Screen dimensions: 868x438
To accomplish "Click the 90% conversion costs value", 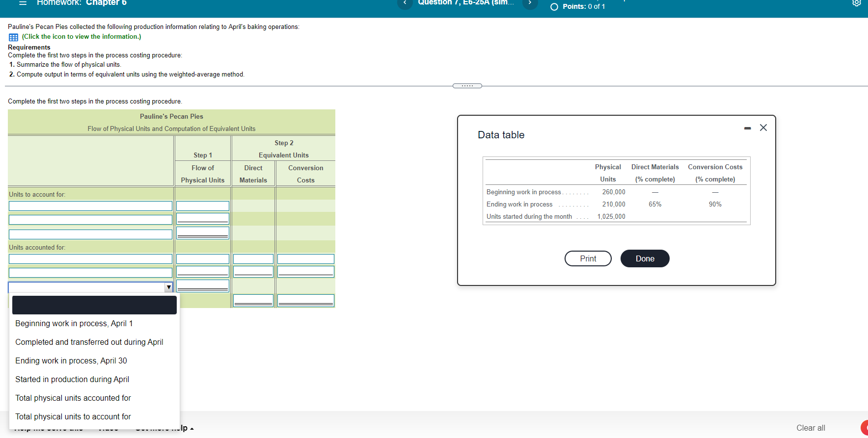I will (x=715, y=204).
